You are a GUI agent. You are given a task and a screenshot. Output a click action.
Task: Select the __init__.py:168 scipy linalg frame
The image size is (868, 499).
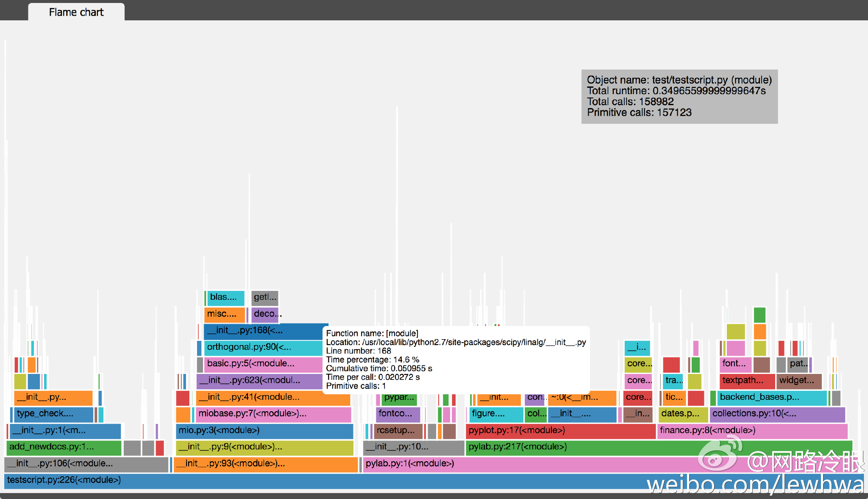(254, 330)
